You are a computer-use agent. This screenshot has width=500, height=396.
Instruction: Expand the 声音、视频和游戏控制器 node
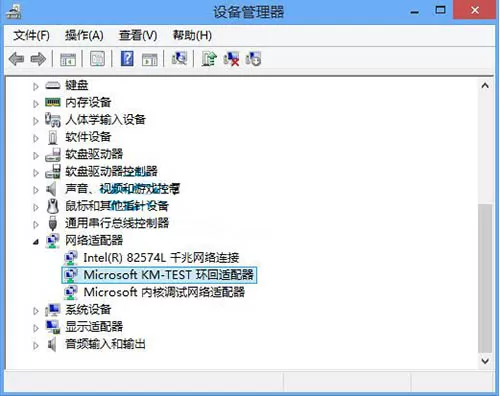36,190
